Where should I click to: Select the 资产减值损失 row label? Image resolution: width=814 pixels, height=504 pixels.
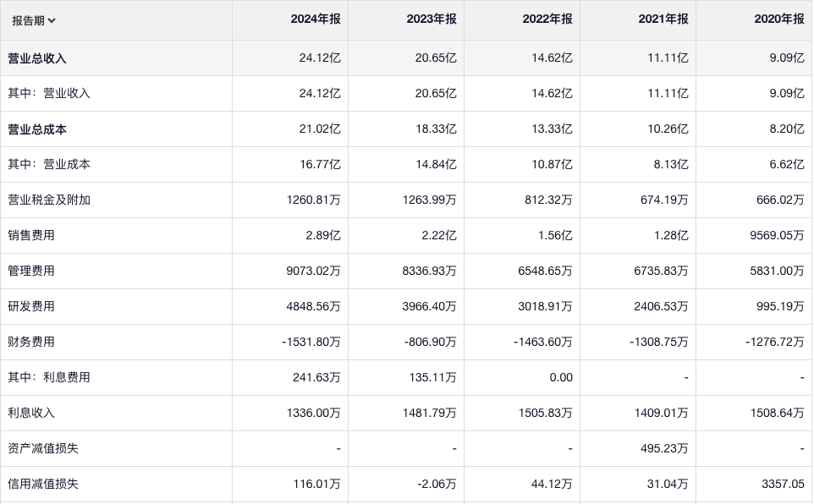[x=43, y=449]
